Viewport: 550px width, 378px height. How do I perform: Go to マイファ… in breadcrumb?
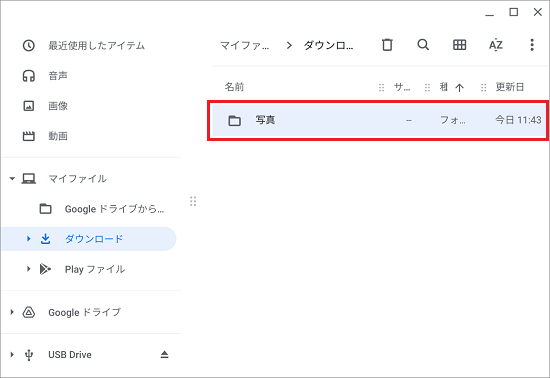point(244,46)
